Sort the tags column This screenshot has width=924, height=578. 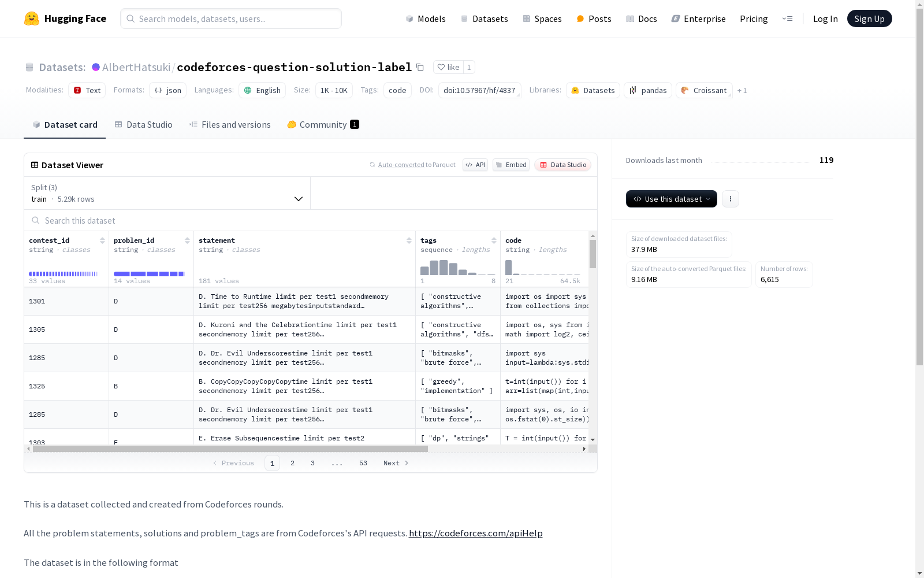coord(494,240)
